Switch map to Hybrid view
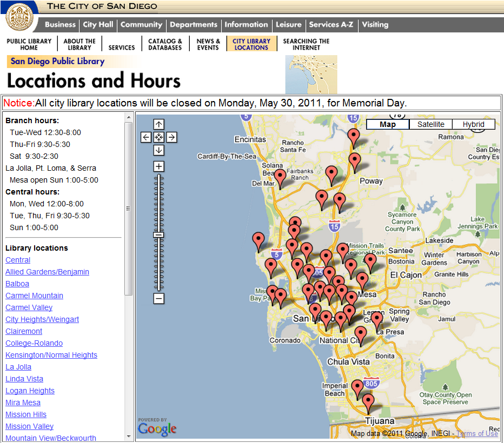The height and width of the screenshot is (443, 504). 474,124
